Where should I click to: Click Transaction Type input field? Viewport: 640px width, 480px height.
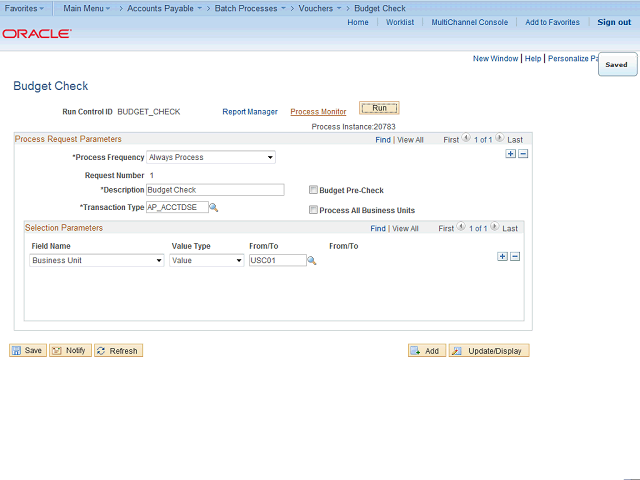(177, 207)
